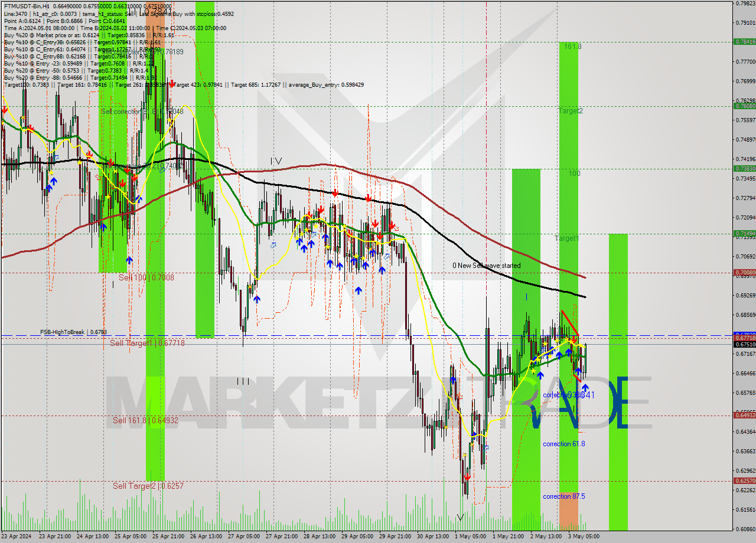Click the 'Sell 100 | 0.7008' label

[146, 277]
